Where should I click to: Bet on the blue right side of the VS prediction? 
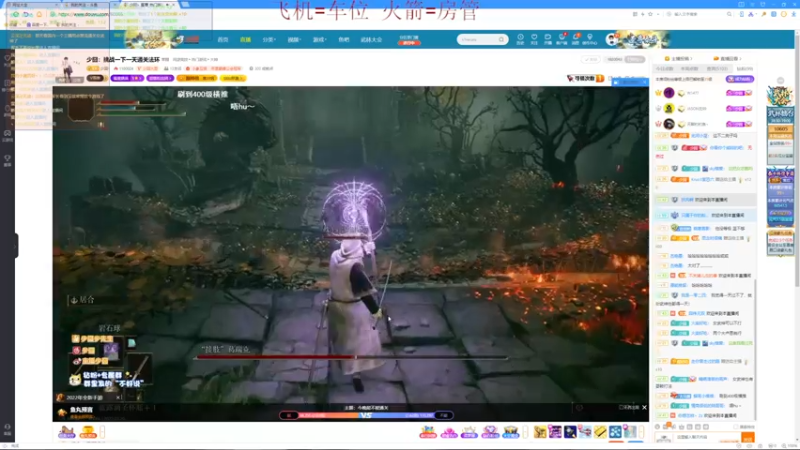(x=443, y=415)
